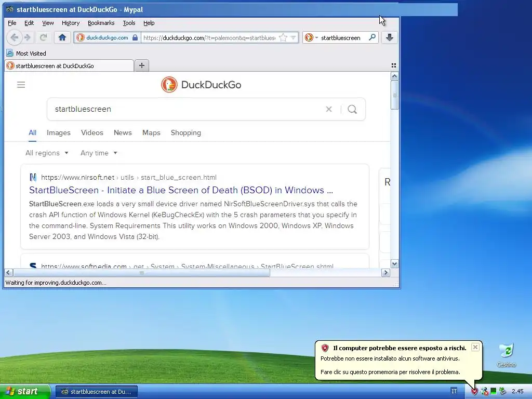Screen dimensions: 532x399
Task: Open the View menu
Action: click(x=48, y=23)
